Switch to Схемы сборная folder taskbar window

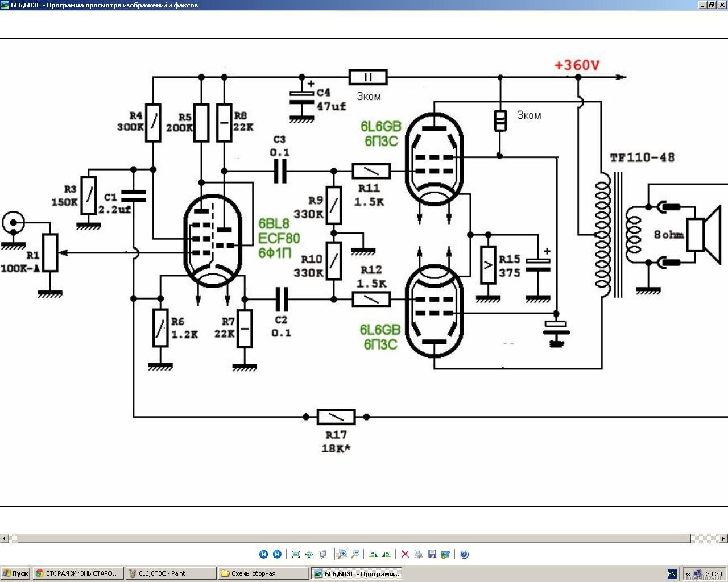(263, 573)
